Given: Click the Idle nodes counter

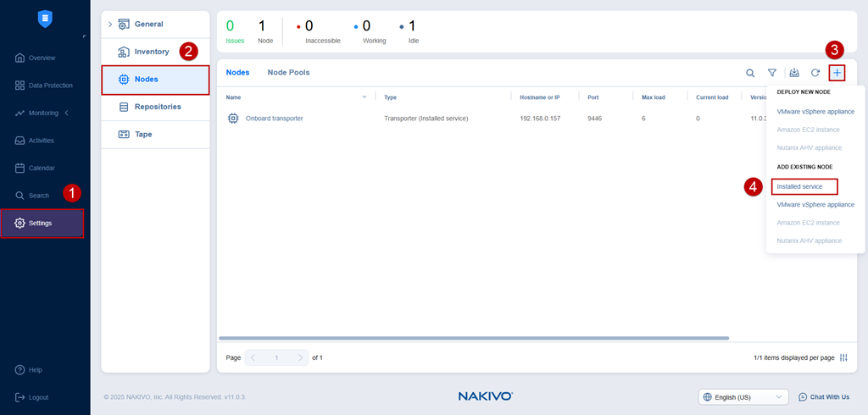Looking at the screenshot, I should coord(409,31).
